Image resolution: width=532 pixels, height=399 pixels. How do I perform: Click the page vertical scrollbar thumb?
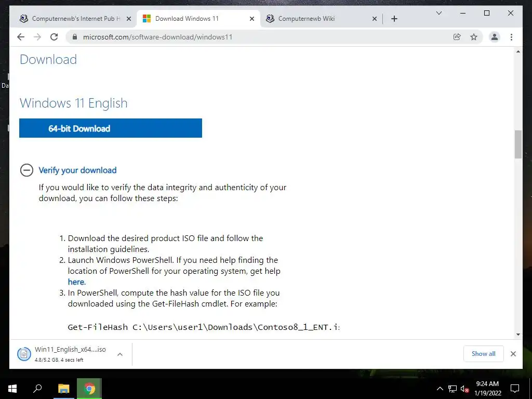(x=518, y=144)
